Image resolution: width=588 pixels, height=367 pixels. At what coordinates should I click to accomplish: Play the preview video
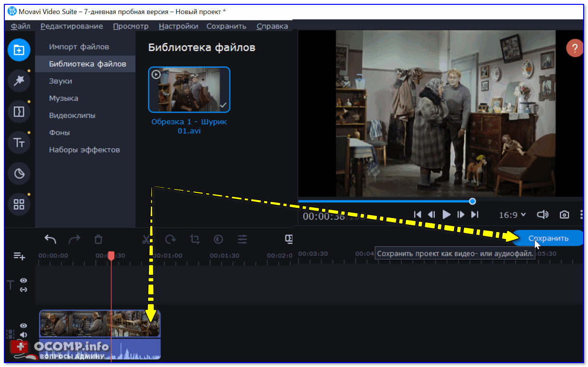[x=447, y=215]
